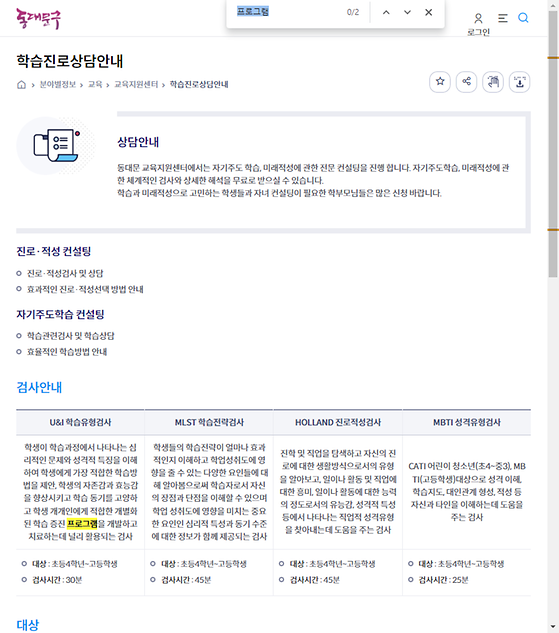Image resolution: width=559 pixels, height=633 pixels.
Task: Open the site search magnifier icon
Action: 523,18
